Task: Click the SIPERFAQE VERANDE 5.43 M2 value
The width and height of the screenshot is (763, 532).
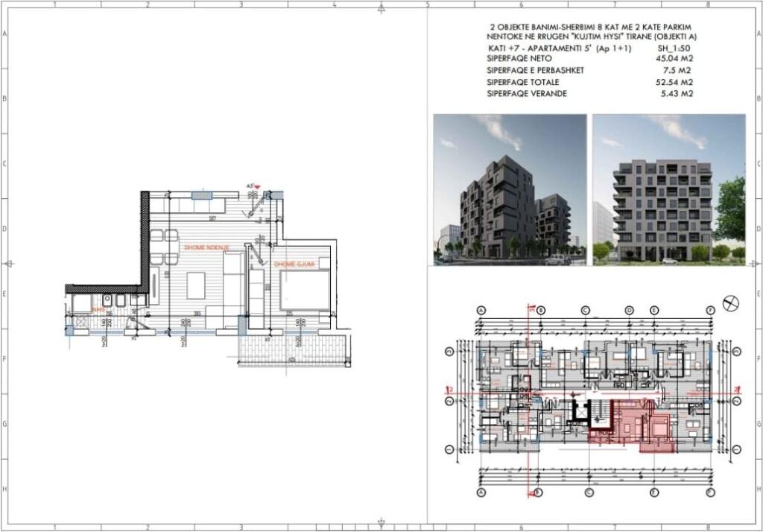Action: (x=678, y=95)
